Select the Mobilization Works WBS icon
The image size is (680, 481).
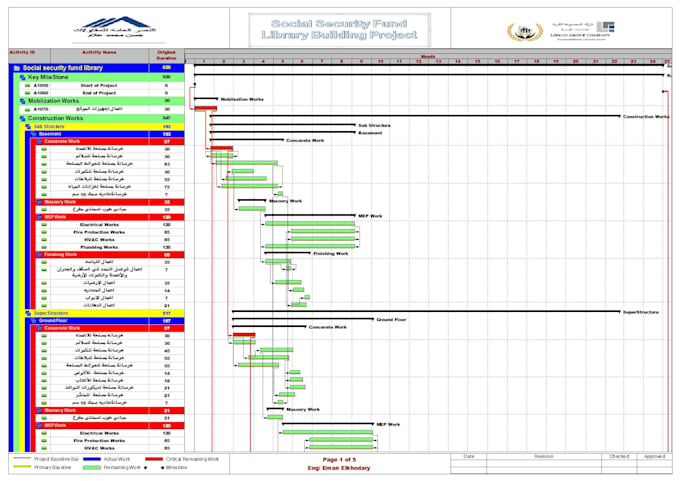(23, 101)
